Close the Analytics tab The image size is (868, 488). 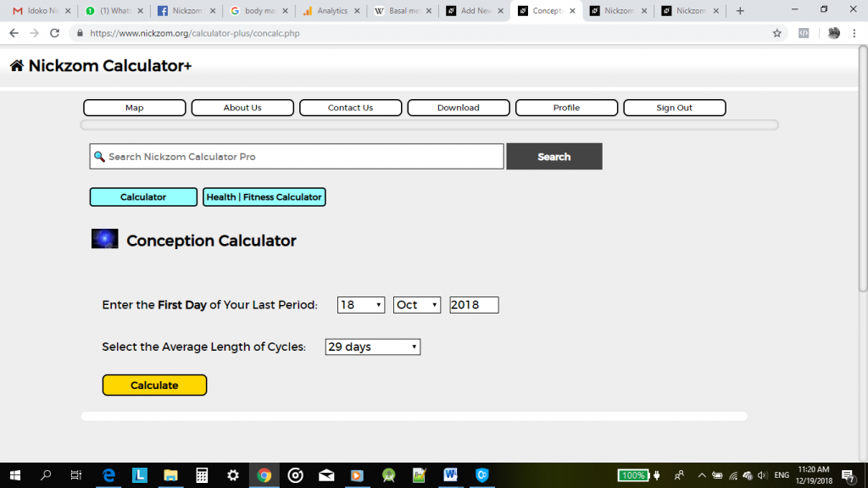click(x=357, y=10)
